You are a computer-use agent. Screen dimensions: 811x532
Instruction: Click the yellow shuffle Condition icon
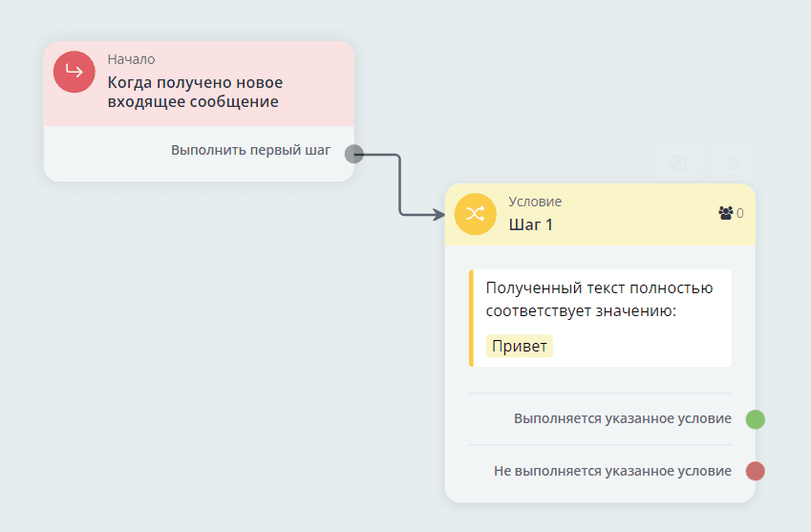[x=475, y=215]
